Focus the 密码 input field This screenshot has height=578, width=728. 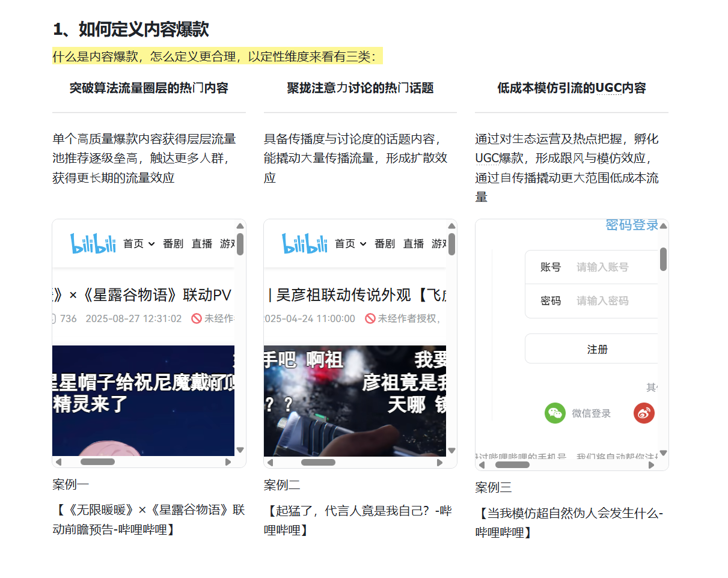pyautogui.click(x=613, y=301)
